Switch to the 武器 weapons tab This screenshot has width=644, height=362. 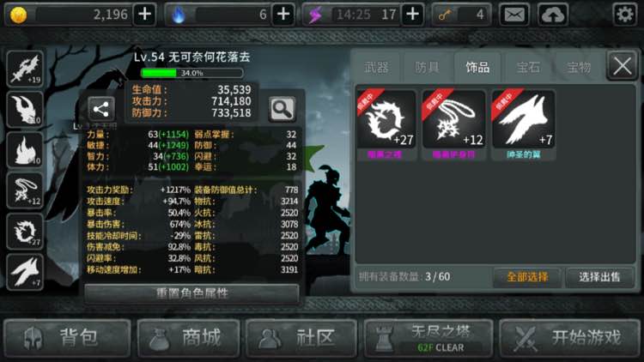pyautogui.click(x=376, y=67)
